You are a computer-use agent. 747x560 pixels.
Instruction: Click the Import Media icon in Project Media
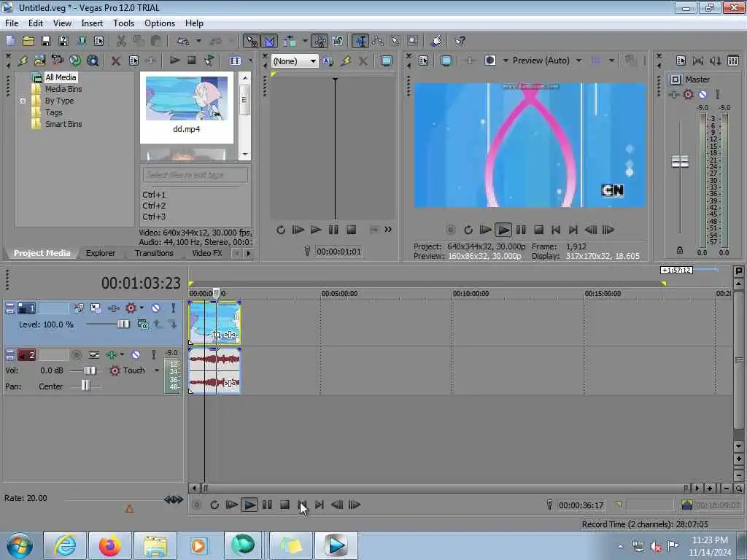pos(40,61)
